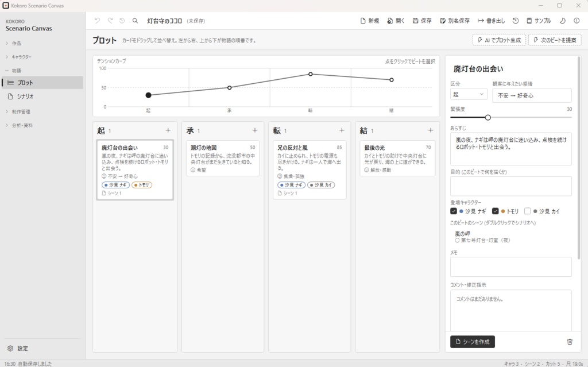Screen dimensions: 588x367
Task: Open the search magnifier in the toolbar
Action: 135,21
